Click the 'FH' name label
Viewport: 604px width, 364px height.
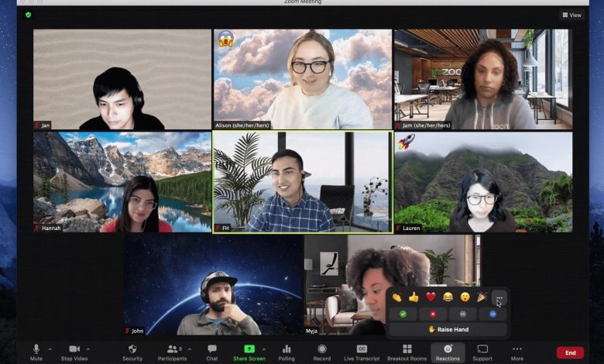[x=225, y=228]
